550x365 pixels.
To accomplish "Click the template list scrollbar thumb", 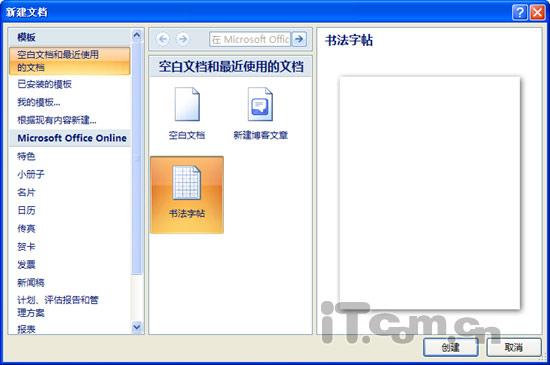I will coord(137,158).
